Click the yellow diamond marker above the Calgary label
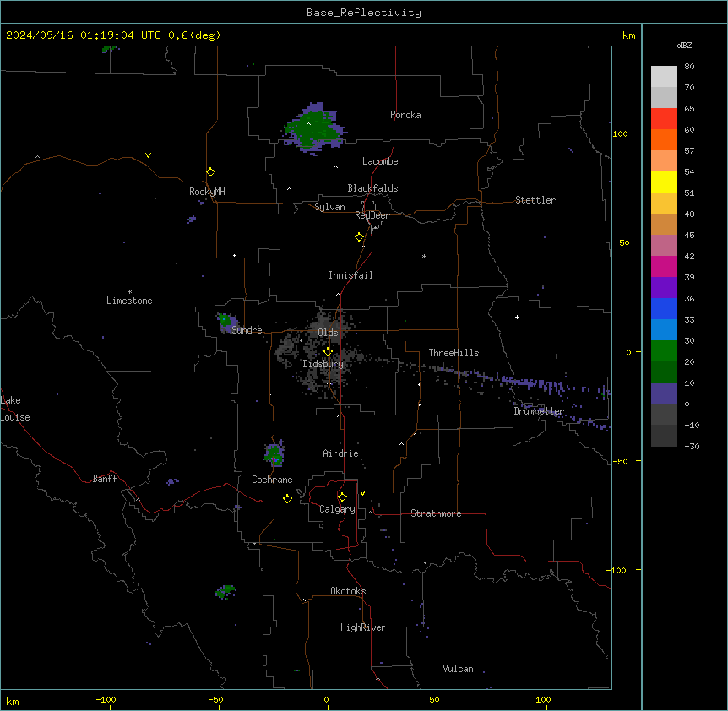The width and height of the screenshot is (728, 711). (342, 497)
